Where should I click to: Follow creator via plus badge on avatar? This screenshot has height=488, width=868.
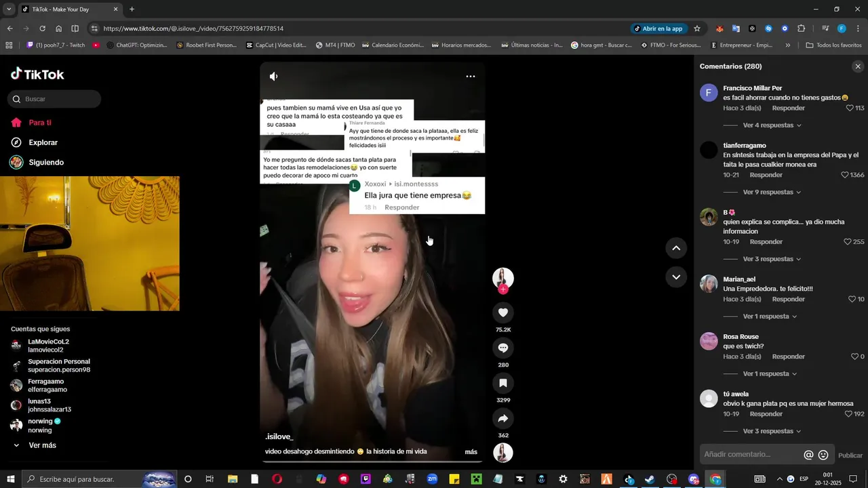click(x=503, y=289)
